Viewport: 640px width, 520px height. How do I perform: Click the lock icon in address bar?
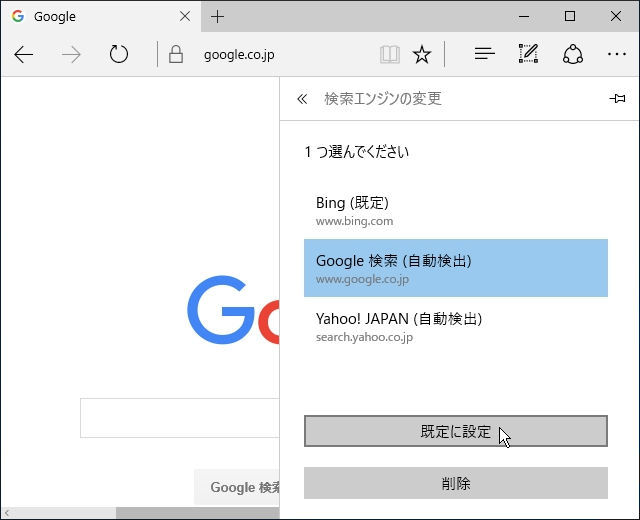coord(176,54)
